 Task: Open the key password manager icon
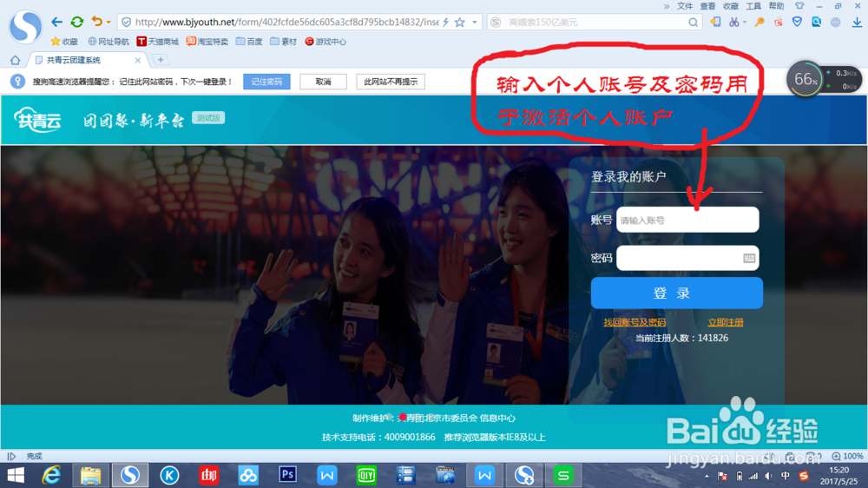759,23
